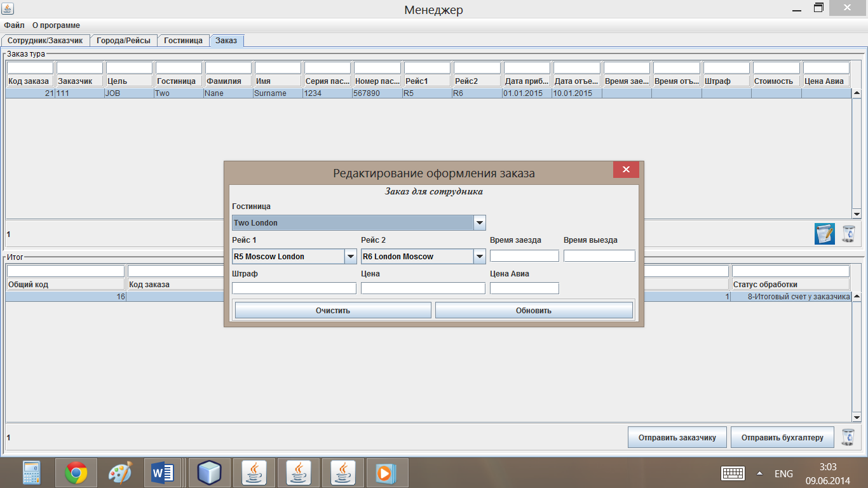Screen dimensions: 868x488
Task: Focus the Время выезда input field
Action: pyautogui.click(x=599, y=256)
